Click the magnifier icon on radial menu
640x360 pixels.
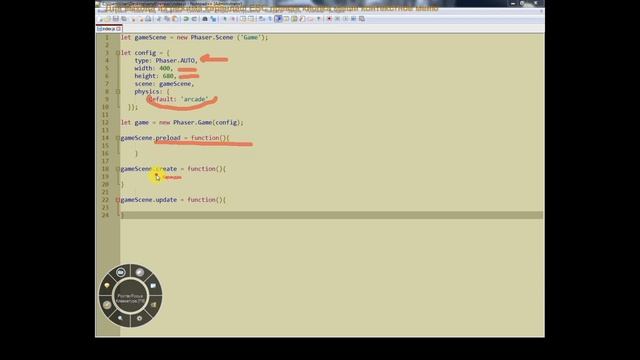120,318
